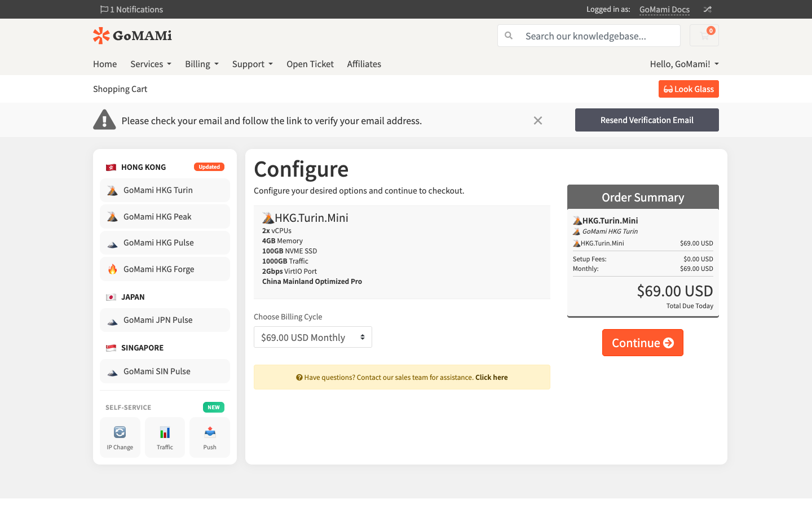Screen dimensions: 812x508
Task: Click the Order Summary heading
Action: click(x=643, y=197)
